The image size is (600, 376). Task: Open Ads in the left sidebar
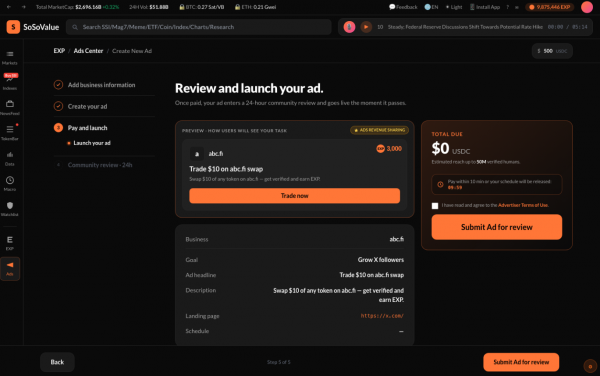point(10,269)
